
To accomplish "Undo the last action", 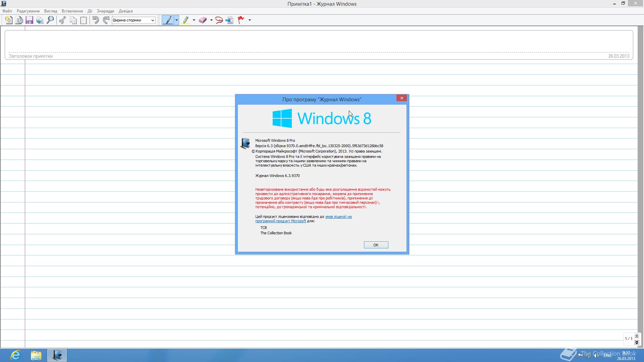I will coord(96,20).
